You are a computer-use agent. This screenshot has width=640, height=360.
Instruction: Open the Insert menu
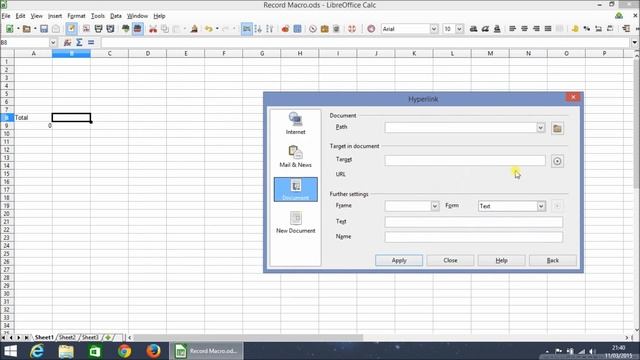(x=55, y=16)
